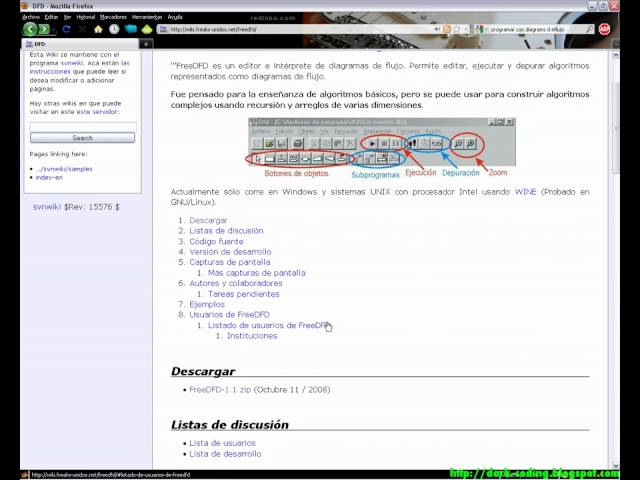Screen dimensions: 640x480
Task: Open the Archivo menu
Action: pyautogui.click(x=31, y=17)
